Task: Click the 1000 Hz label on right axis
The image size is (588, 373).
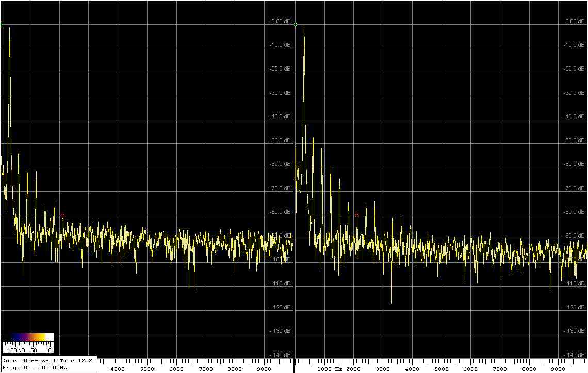Action: pyautogui.click(x=330, y=369)
